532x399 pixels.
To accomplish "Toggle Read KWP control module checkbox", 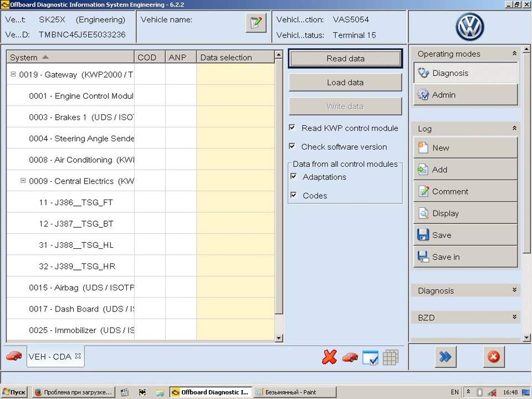I will click(292, 127).
